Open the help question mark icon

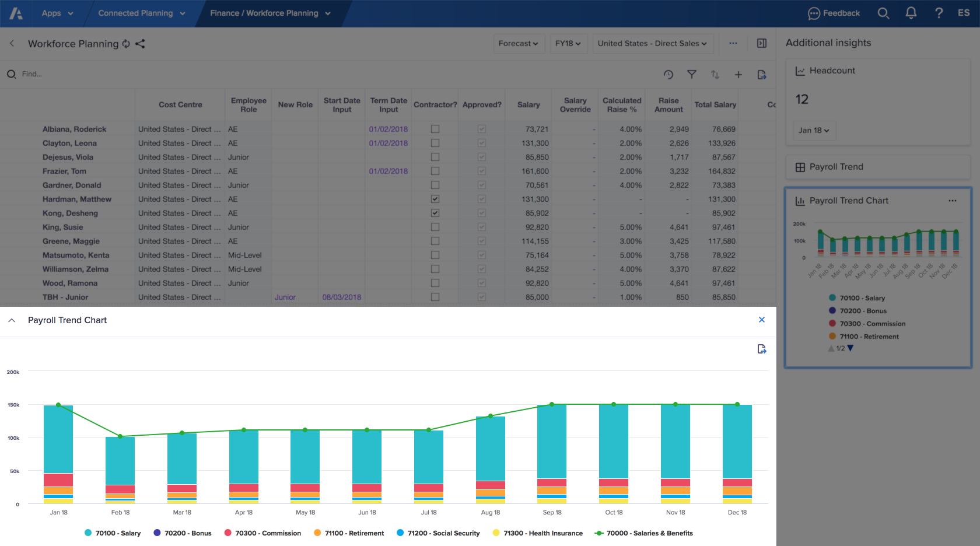(x=939, y=13)
